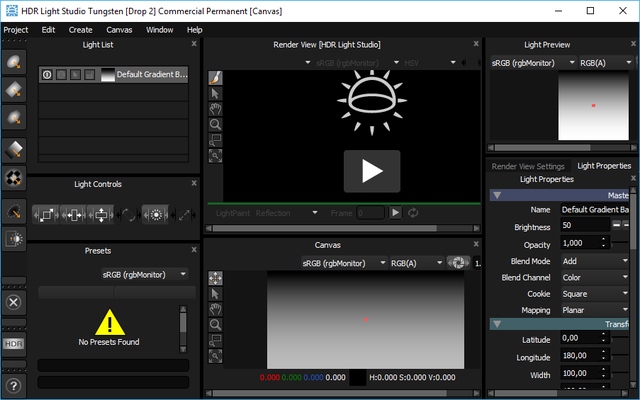The height and width of the screenshot is (400, 640).
Task: Select the paint brush tool in Render View
Action: point(215,78)
